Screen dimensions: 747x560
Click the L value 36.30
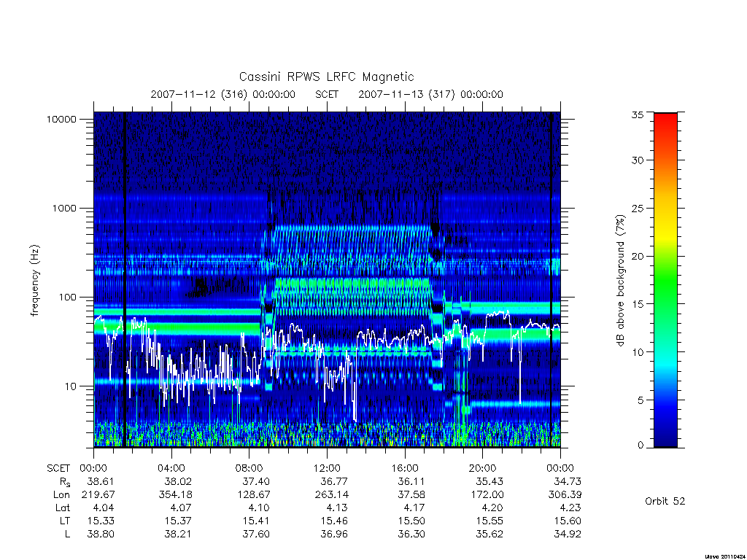(411, 534)
